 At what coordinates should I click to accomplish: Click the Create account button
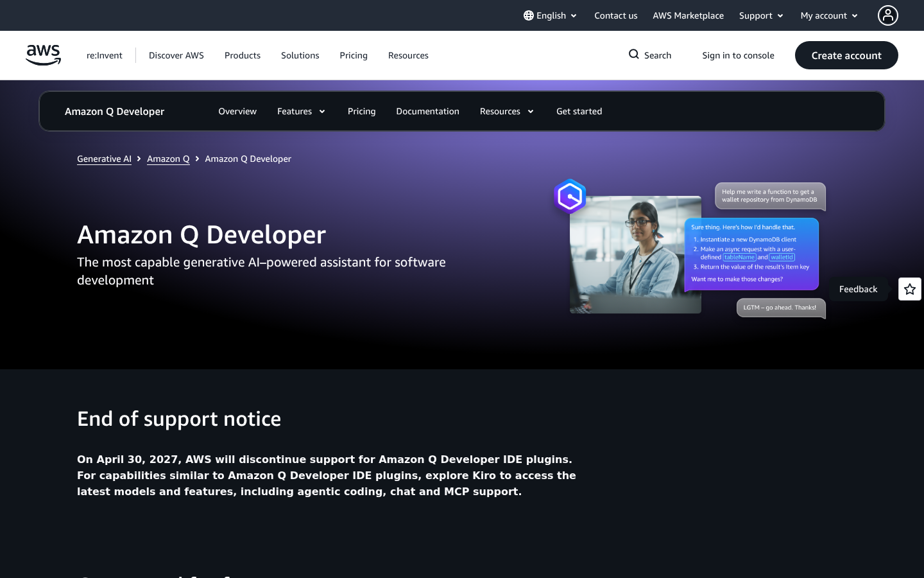point(846,55)
